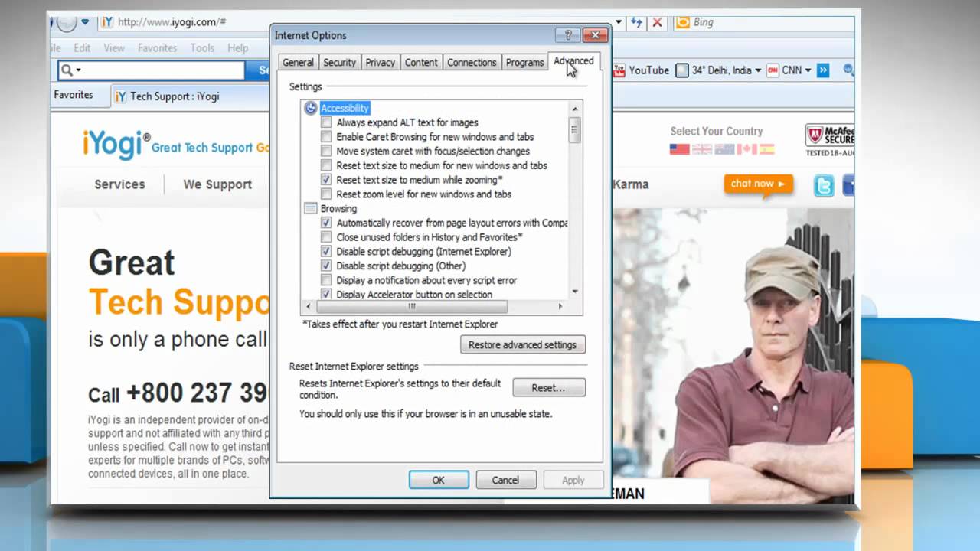Open the address bar history dropdown
Screen dimensions: 980x551
pos(619,22)
